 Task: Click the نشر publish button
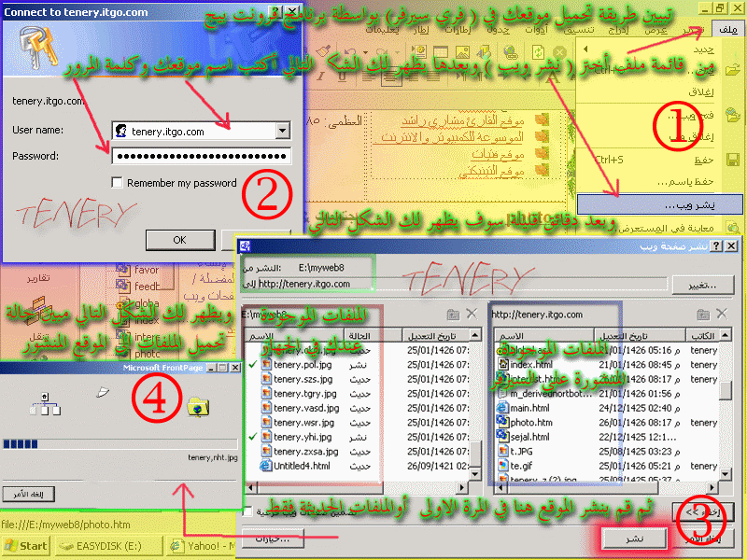tap(634, 539)
